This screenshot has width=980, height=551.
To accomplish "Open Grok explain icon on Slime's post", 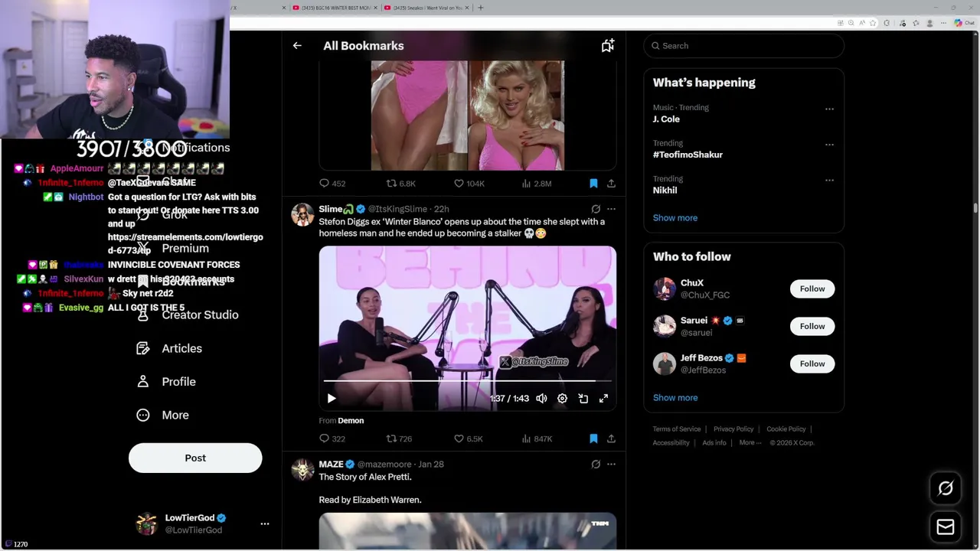I will [x=596, y=209].
